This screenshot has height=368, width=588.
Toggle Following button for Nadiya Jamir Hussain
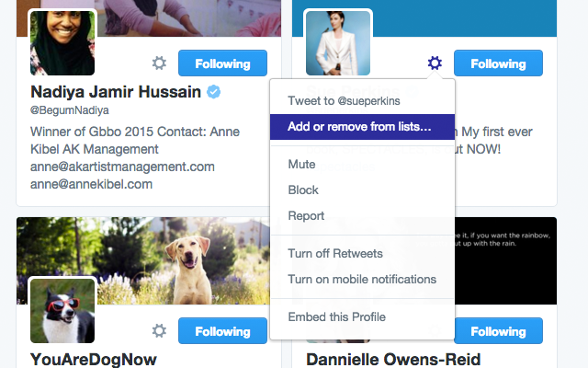coord(222,63)
